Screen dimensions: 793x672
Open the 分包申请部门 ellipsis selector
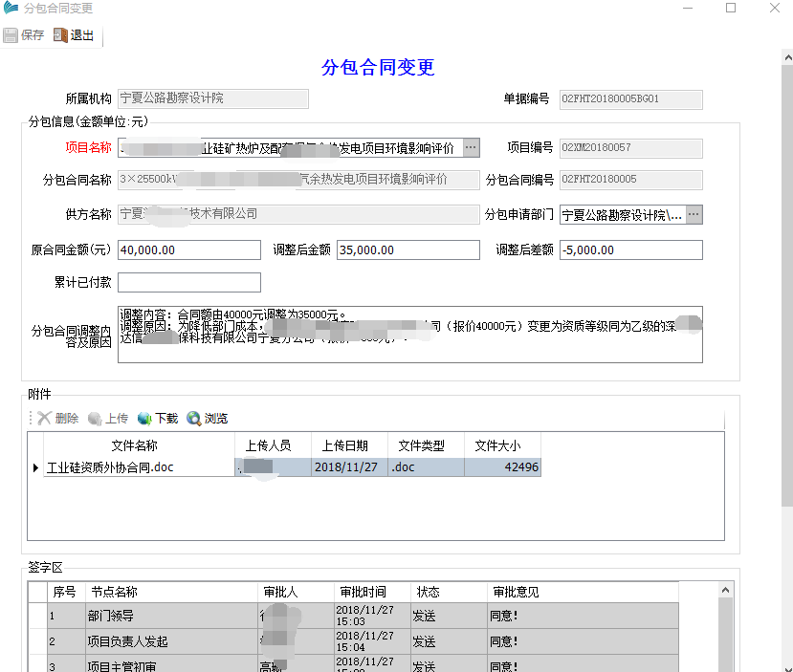point(694,215)
